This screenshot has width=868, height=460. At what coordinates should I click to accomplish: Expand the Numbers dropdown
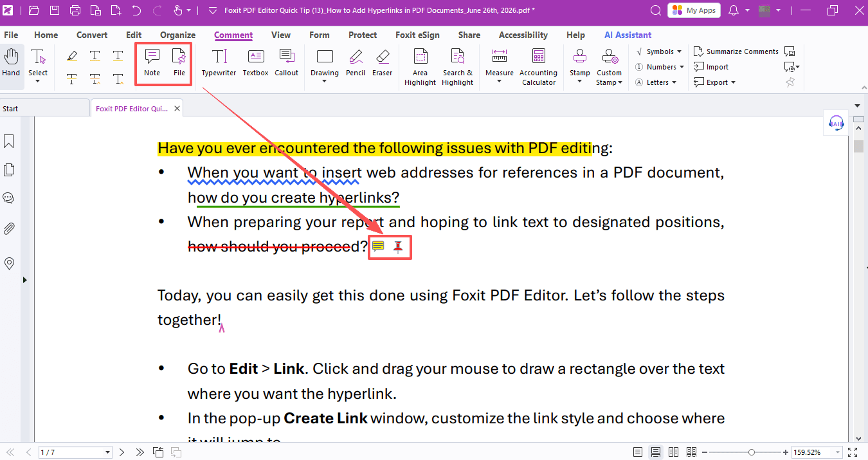(682, 67)
